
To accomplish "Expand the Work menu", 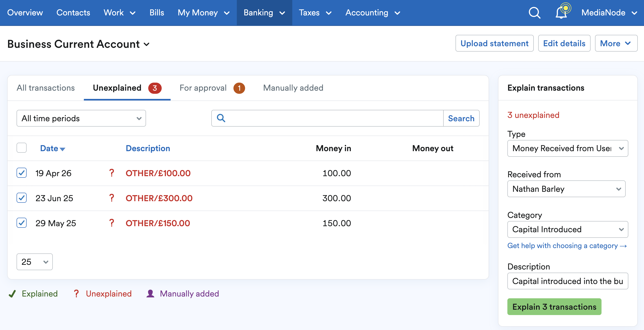I will tap(119, 13).
